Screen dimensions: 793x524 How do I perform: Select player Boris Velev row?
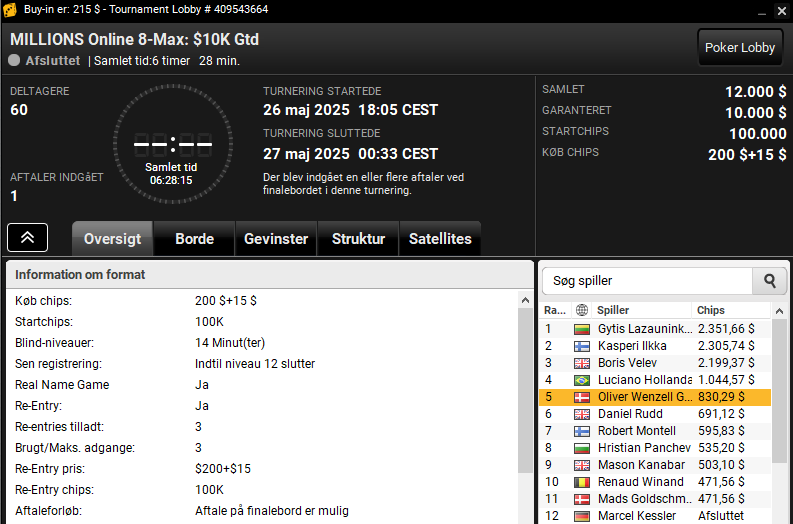tap(655, 363)
